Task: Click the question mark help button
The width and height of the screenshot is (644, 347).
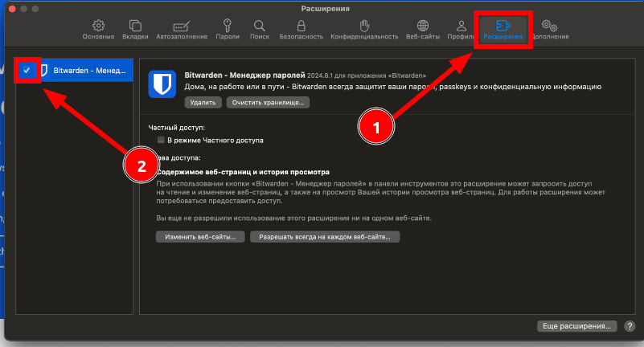Action: (x=630, y=326)
